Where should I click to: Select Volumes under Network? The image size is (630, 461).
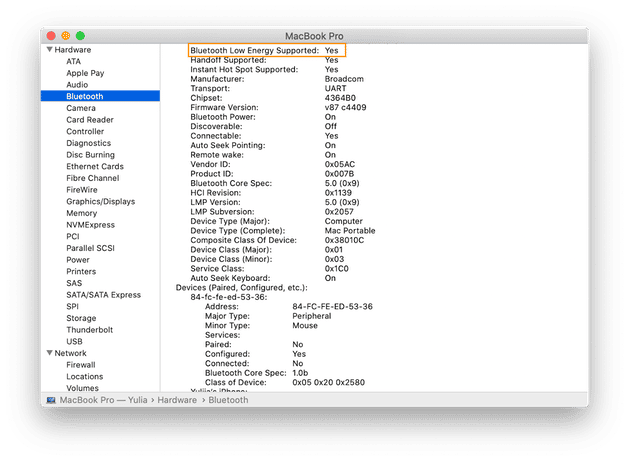point(82,387)
